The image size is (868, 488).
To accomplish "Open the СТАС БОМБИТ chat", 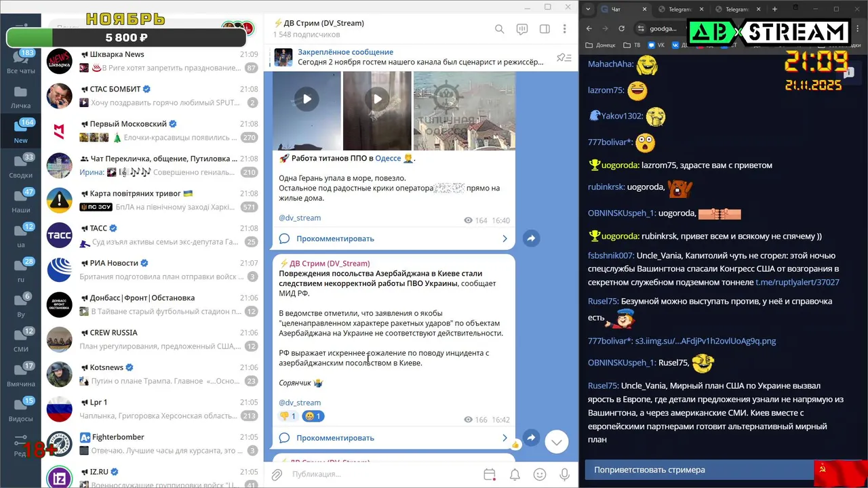I will tap(153, 96).
